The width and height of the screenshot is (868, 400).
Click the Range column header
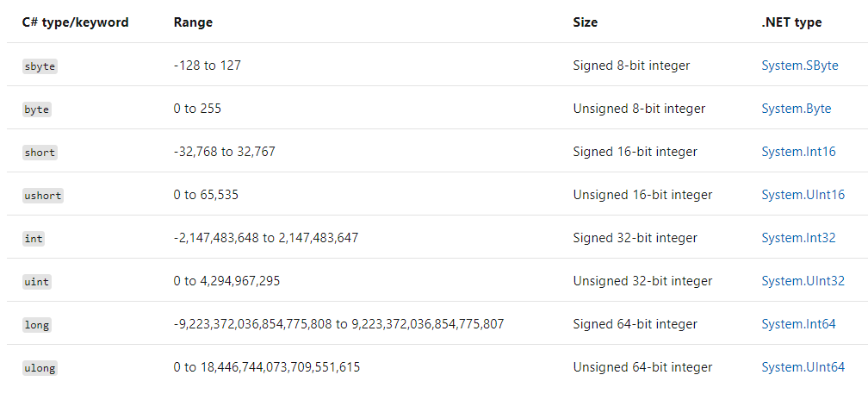[193, 22]
